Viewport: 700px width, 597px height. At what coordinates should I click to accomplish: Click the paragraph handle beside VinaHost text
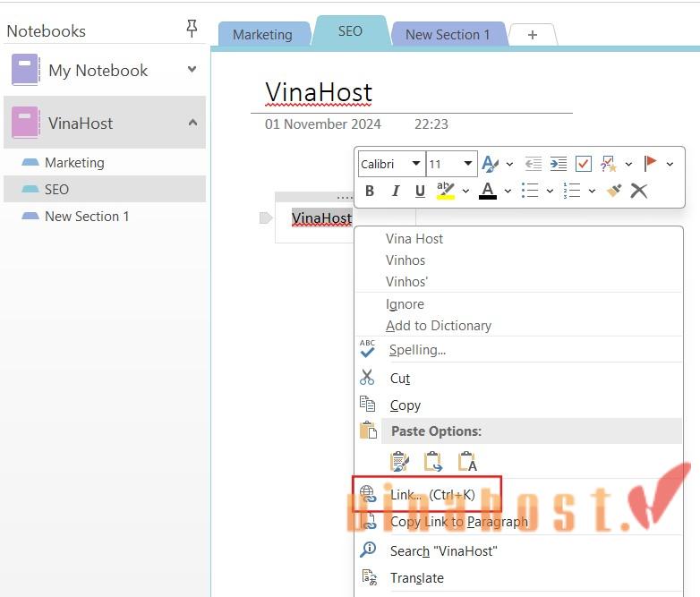pyautogui.click(x=266, y=217)
